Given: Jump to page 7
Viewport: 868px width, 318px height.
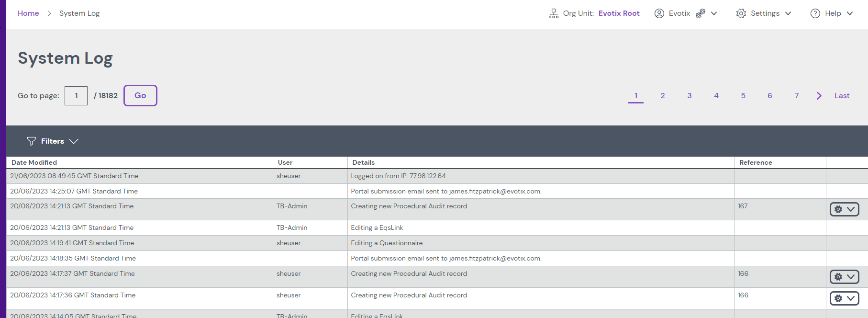Looking at the screenshot, I should click(x=796, y=96).
